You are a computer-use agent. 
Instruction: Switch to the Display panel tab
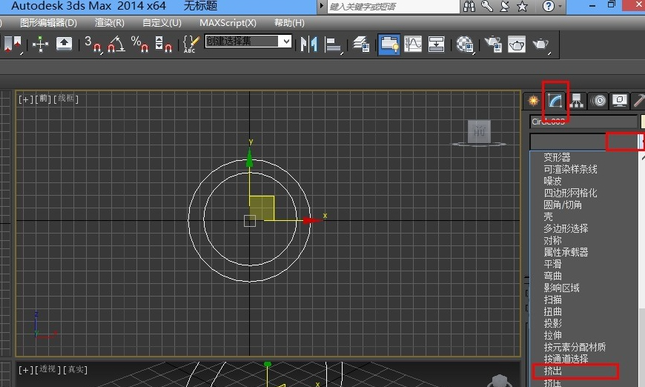coord(620,101)
